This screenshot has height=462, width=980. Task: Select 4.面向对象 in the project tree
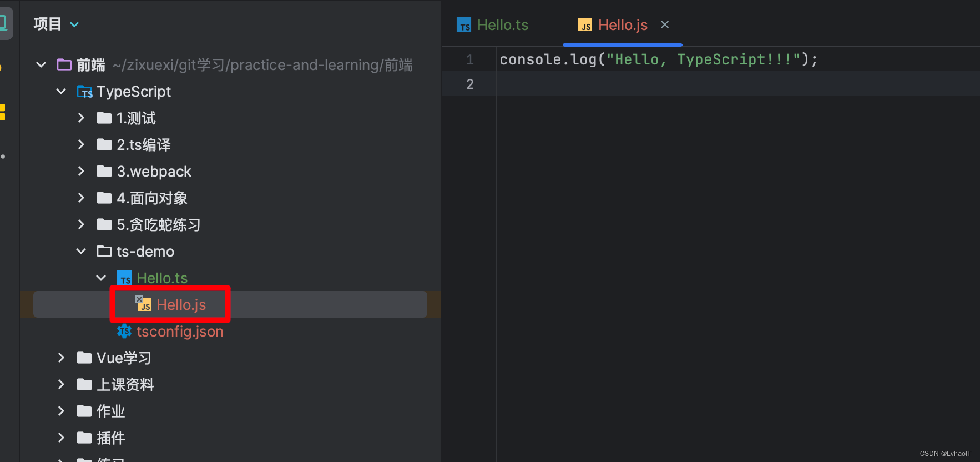coord(152,198)
